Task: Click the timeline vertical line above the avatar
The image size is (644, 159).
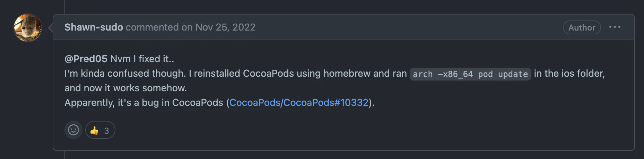Action: (x=64, y=7)
